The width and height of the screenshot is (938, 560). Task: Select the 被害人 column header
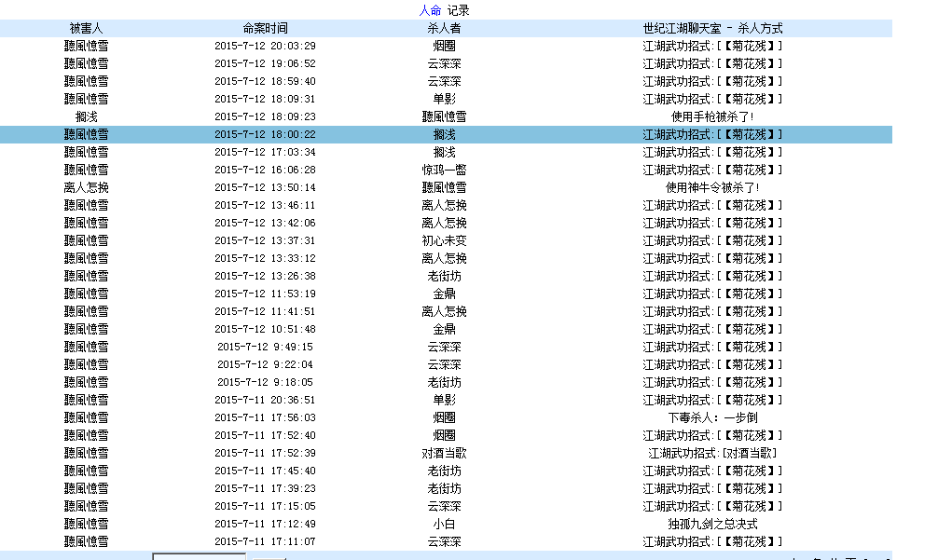point(86,28)
